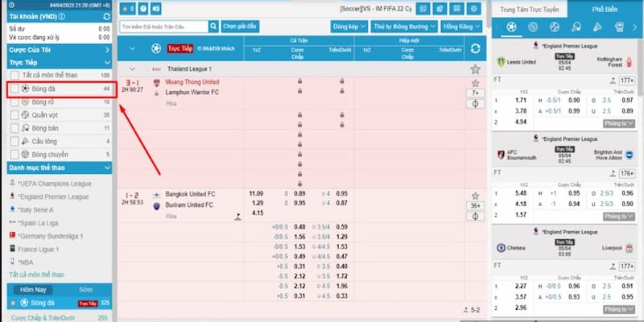Select the Sớm tab
Viewport: 644px width, 322px height.
tap(86, 290)
